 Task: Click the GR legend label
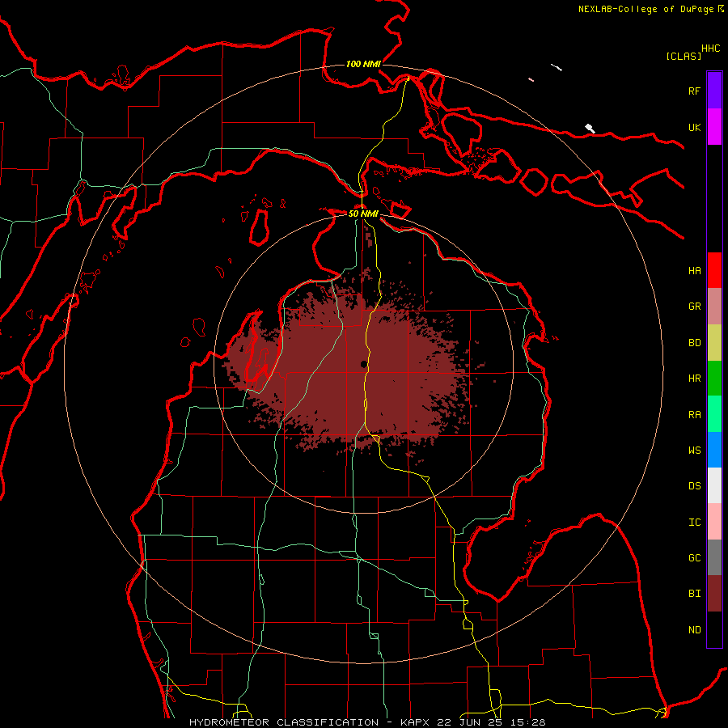pos(694,307)
